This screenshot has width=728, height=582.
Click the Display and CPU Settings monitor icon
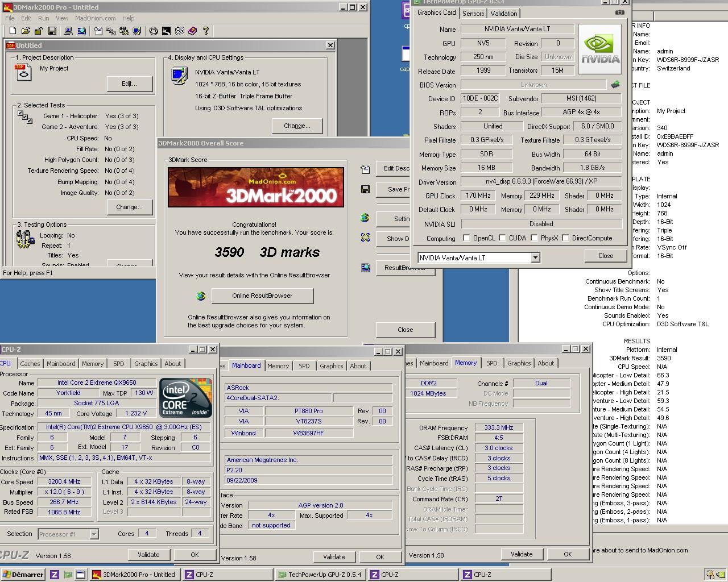coord(180,76)
